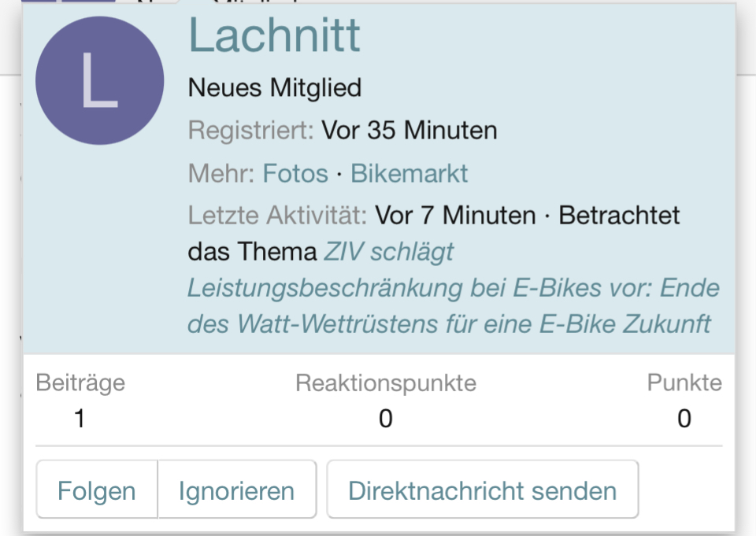Image resolution: width=756 pixels, height=536 pixels.
Task: Open the Lachnitt username profile link
Action: (274, 35)
